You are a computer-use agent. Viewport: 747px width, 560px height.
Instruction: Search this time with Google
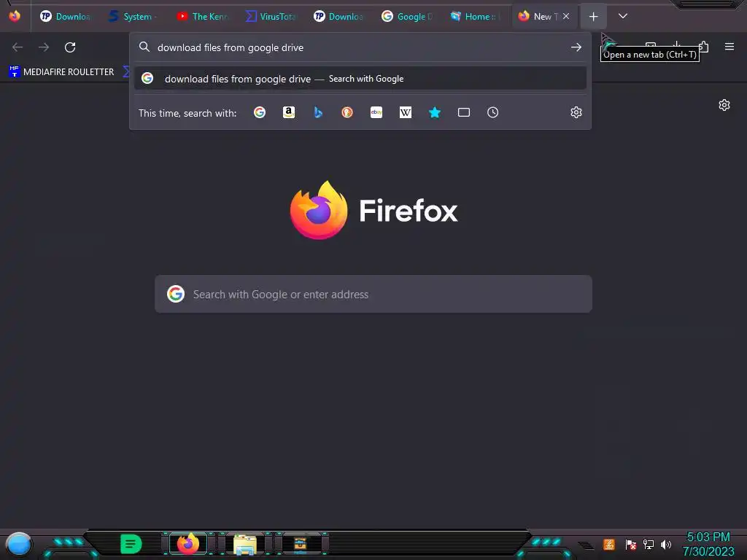pyautogui.click(x=260, y=112)
